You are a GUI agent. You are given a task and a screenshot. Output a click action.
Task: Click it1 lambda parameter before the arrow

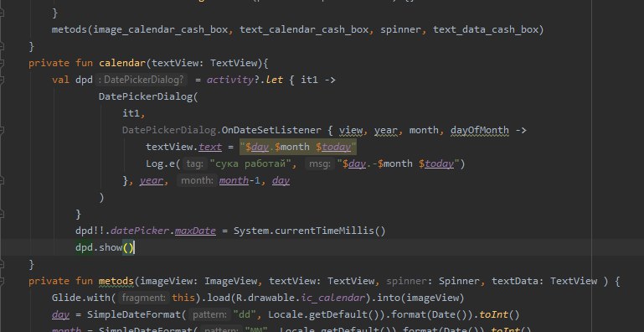(310, 80)
